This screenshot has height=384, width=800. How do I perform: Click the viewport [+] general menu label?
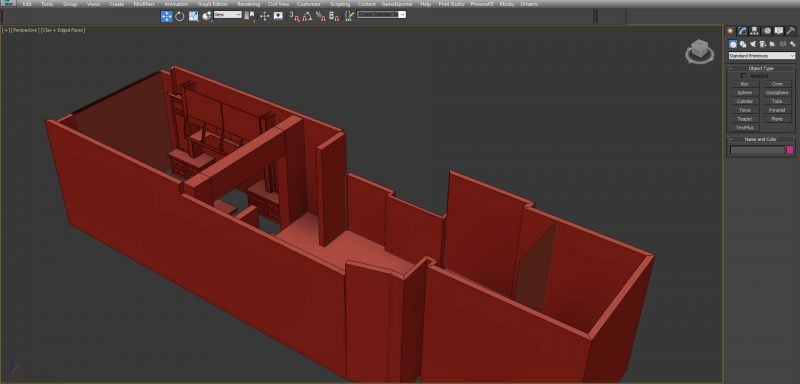(7, 30)
